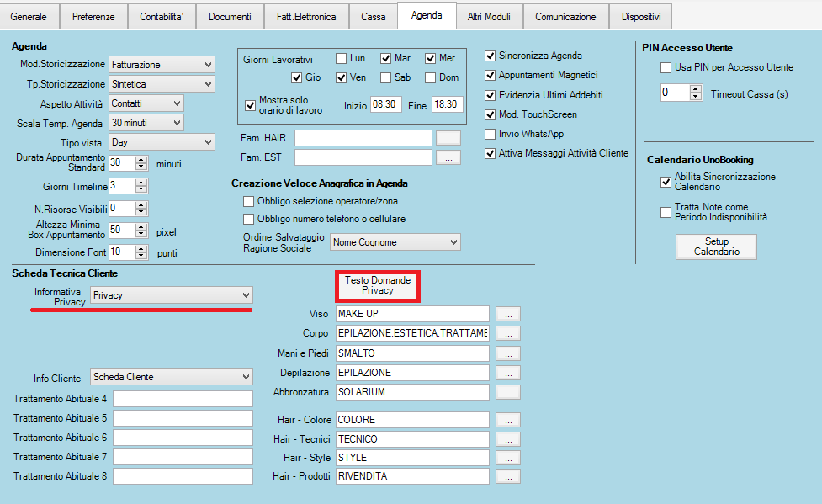Toggle the Invio WhatsApp checkbox
822x504 pixels.
pyautogui.click(x=491, y=134)
